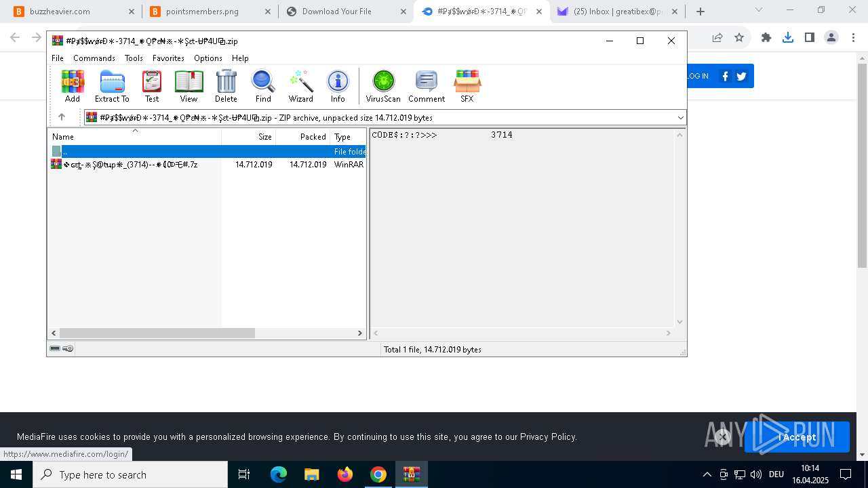Image resolution: width=868 pixels, height=488 pixels.
Task: Sort file list by Size column
Action: point(249,136)
